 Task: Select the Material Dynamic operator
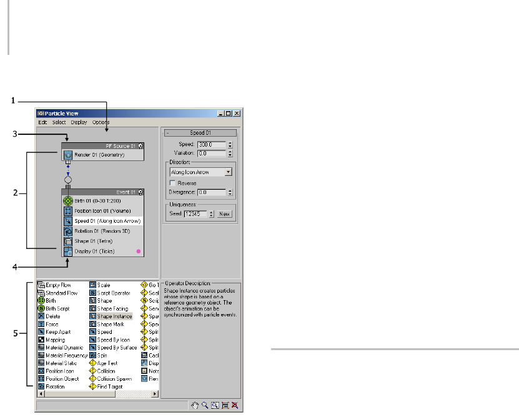61,348
